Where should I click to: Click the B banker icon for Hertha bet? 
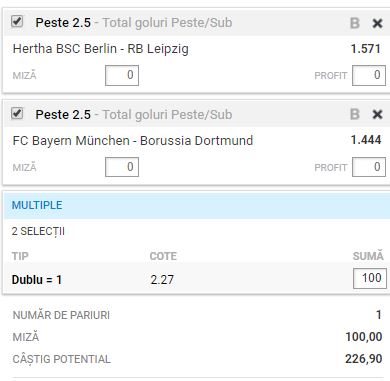coord(355,23)
